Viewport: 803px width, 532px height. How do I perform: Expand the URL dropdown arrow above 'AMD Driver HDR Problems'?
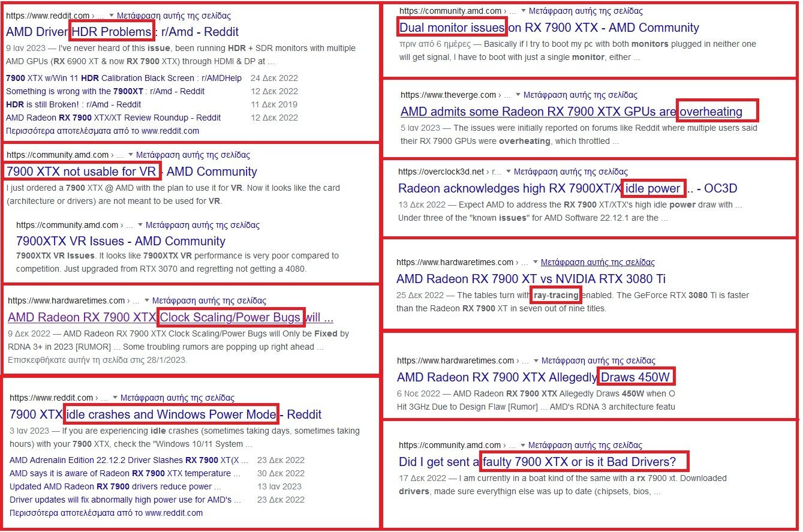[x=112, y=16]
